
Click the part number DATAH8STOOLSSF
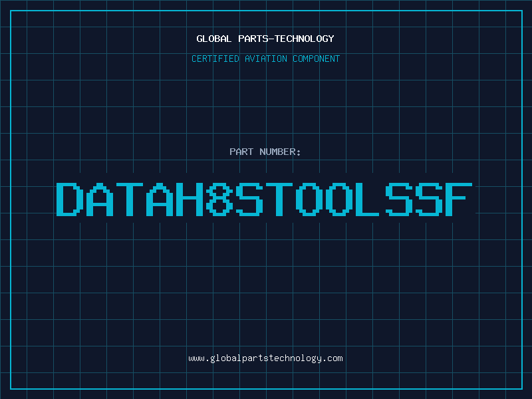click(x=264, y=199)
